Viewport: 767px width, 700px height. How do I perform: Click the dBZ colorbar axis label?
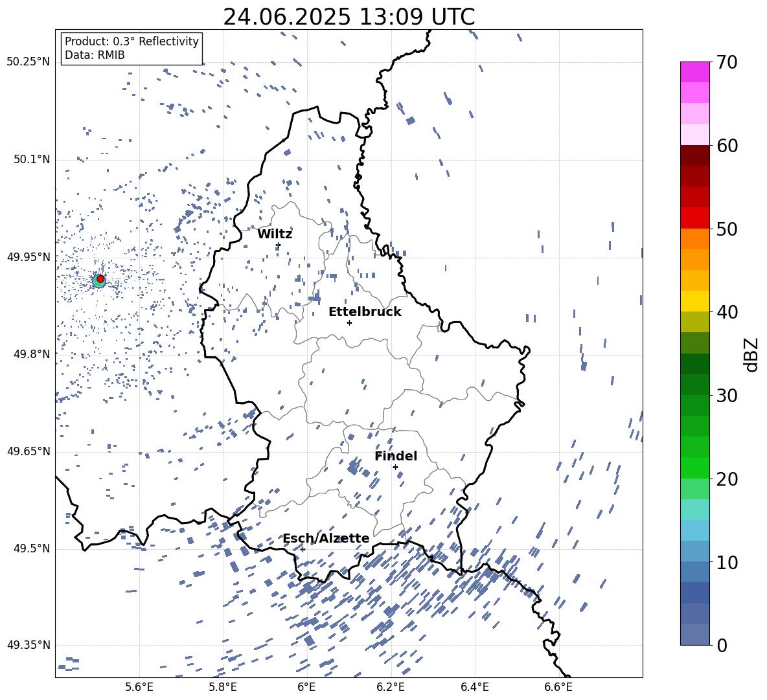[x=751, y=354]
